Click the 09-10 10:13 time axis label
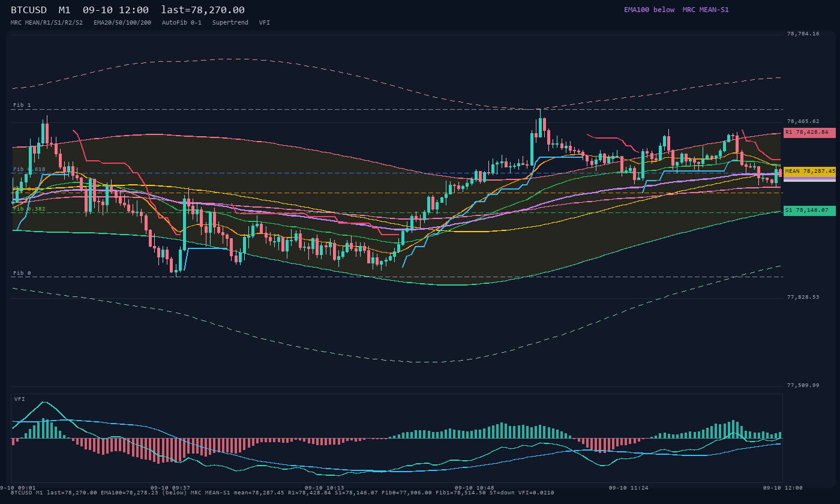 (x=325, y=488)
